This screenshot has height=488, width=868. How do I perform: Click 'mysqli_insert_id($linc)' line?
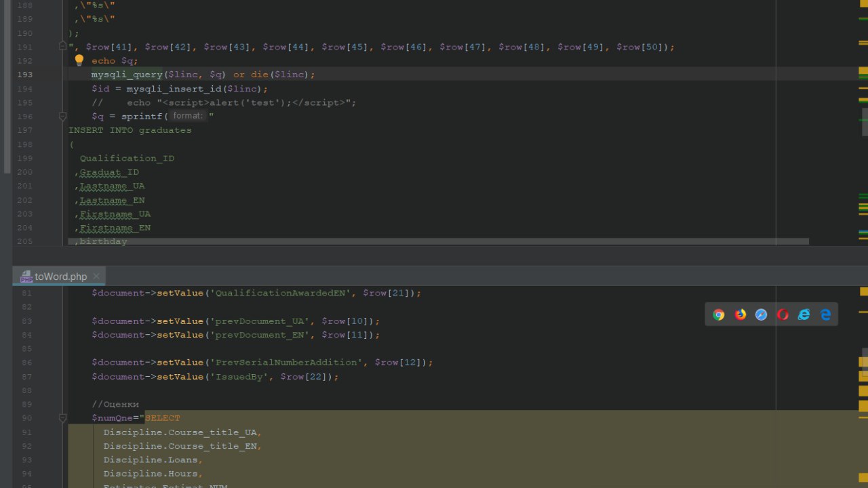coord(180,89)
